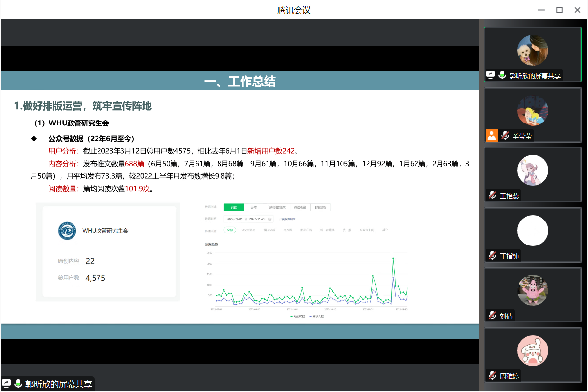Click the red text 新增用户数242
The width and height of the screenshot is (588, 392).
(x=270, y=151)
